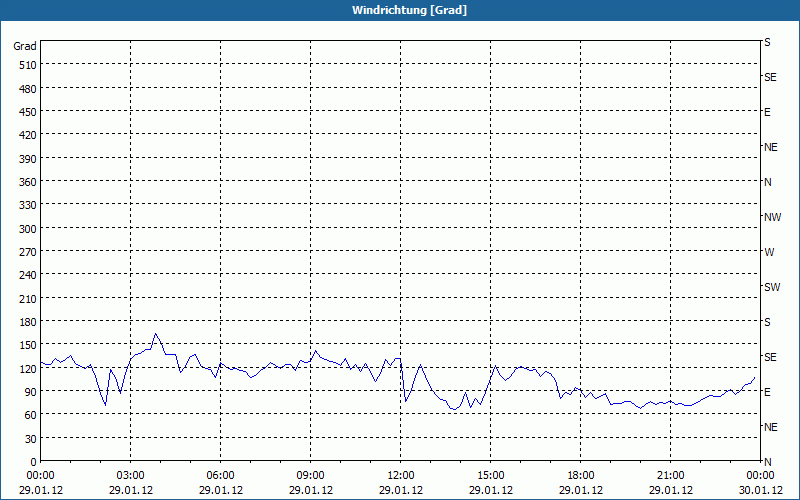This screenshot has height=500, width=800.
Task: Click the 00:00 label above 30.01.12
Action: pyautogui.click(x=760, y=476)
